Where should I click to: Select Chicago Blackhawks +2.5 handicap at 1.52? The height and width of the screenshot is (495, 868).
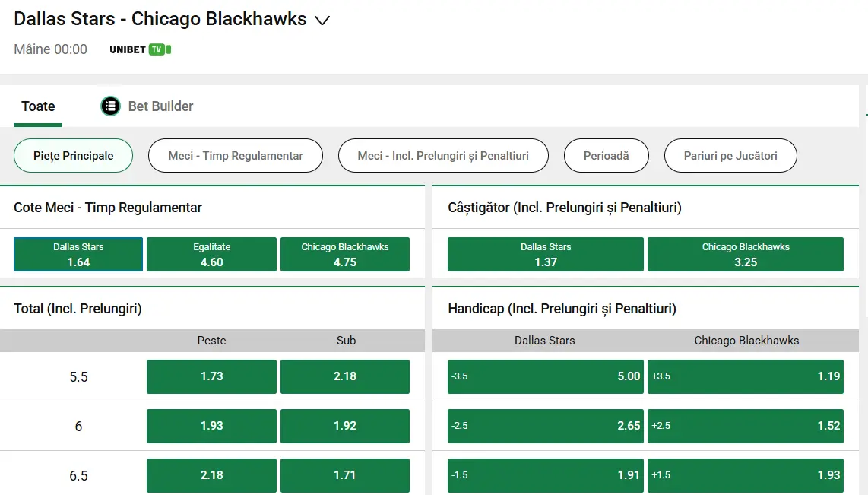(746, 426)
